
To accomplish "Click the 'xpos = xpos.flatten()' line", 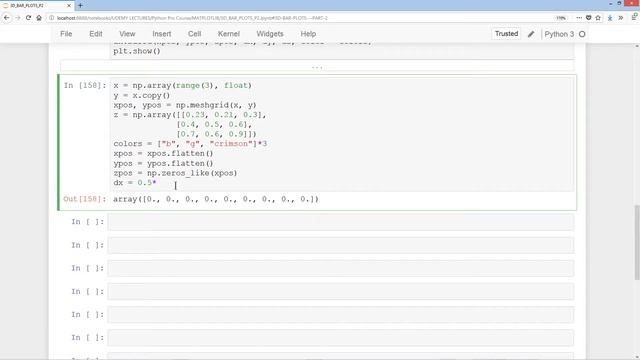I will pos(163,153).
